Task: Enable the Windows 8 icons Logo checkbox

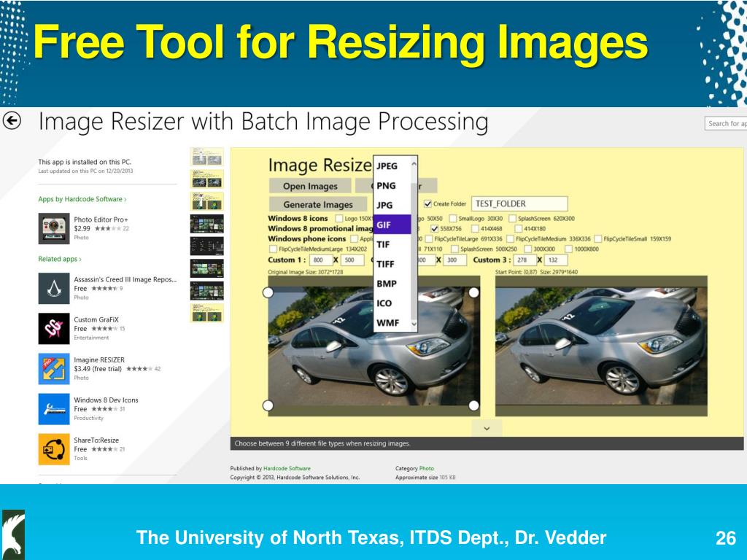Action: pos(338,219)
